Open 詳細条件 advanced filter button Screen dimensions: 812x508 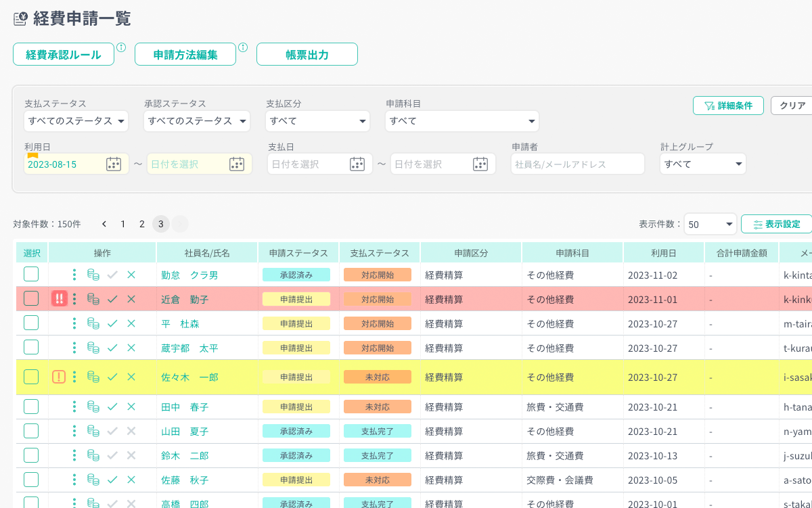click(728, 106)
